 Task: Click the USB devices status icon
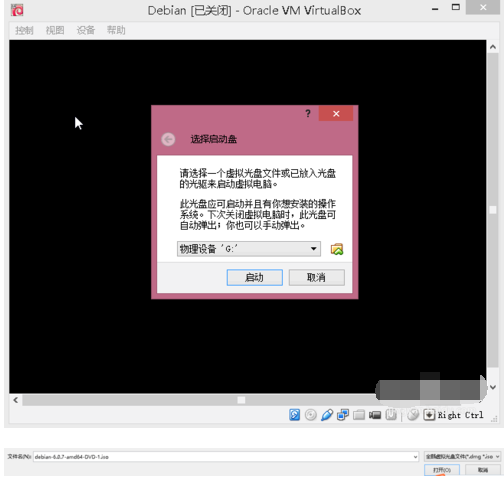327,415
